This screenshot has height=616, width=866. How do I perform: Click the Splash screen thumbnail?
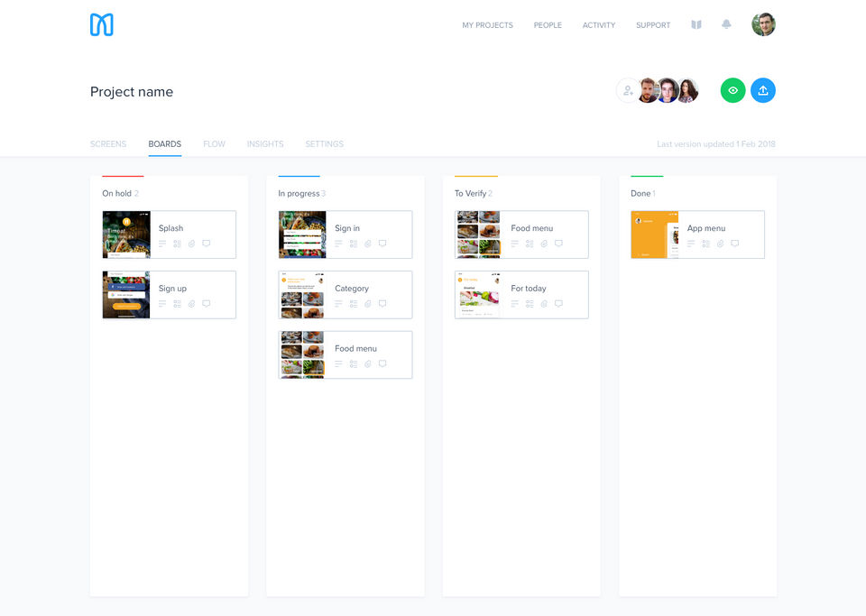[x=126, y=234]
